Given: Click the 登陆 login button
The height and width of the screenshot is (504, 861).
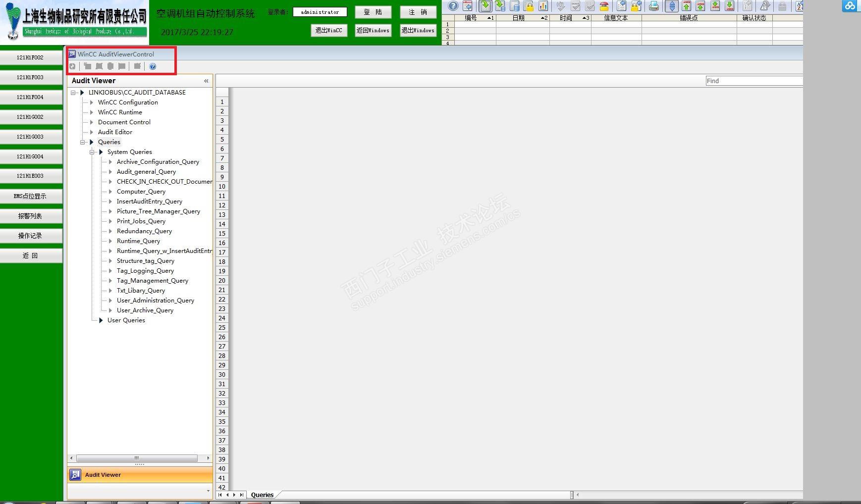Looking at the screenshot, I should [x=373, y=12].
